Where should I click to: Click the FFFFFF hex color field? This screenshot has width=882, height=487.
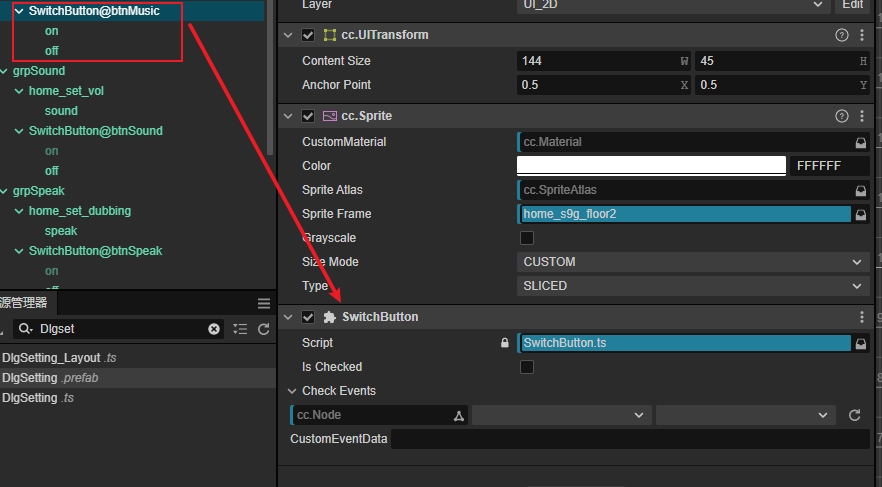pyautogui.click(x=830, y=166)
